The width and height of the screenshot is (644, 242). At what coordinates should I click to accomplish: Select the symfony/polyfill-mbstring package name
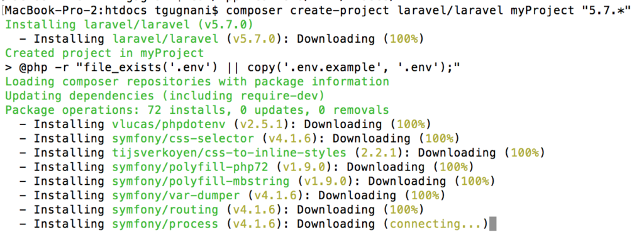pos(201,181)
